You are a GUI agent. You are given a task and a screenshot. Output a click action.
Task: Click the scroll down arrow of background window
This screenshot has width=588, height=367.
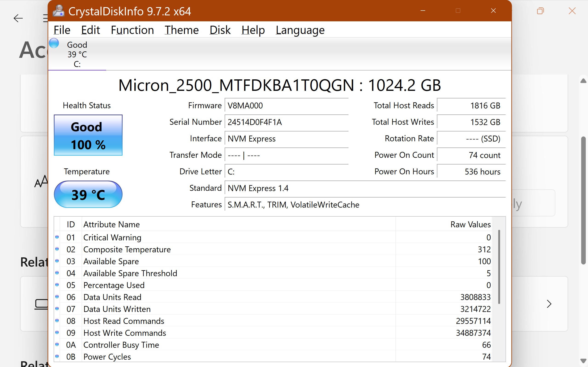tap(583, 361)
